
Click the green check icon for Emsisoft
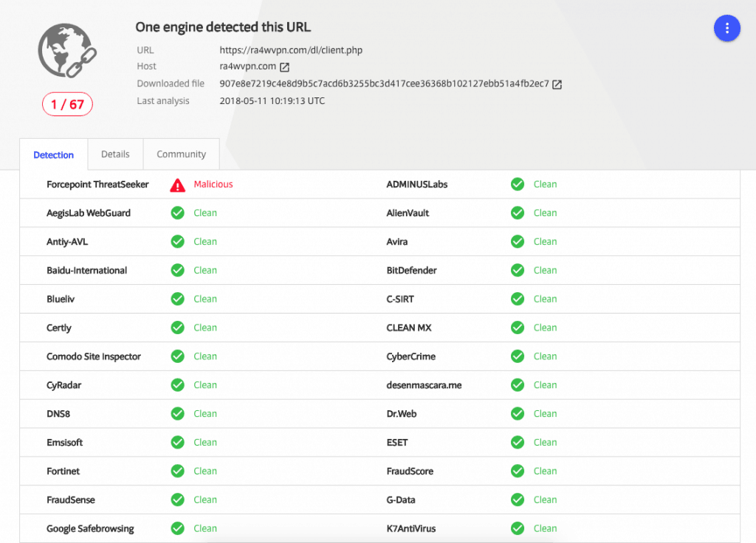pyautogui.click(x=177, y=443)
